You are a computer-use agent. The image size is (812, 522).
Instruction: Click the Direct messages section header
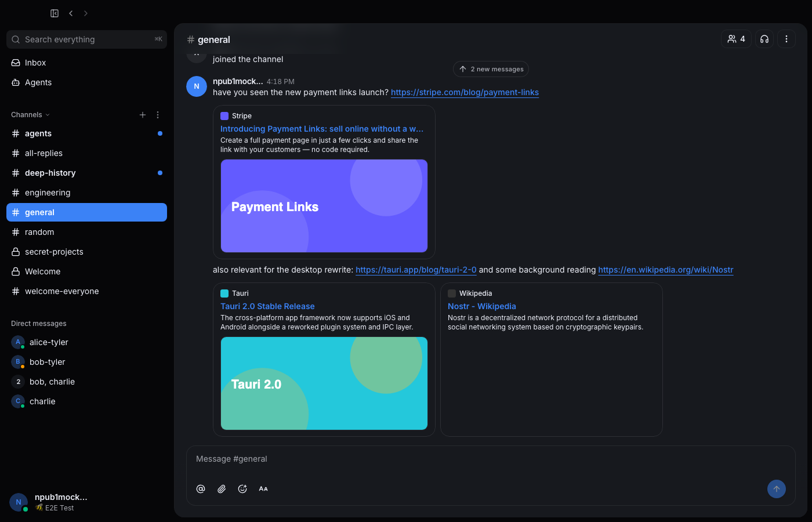click(x=39, y=324)
